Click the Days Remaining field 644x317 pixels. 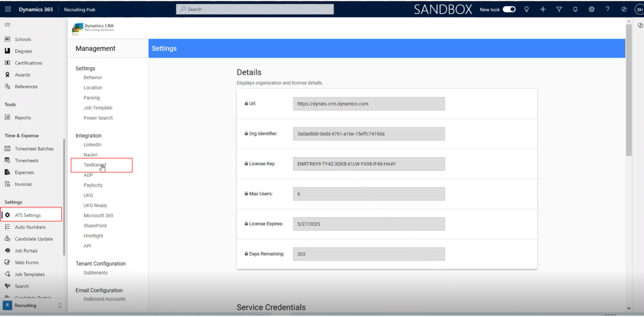(369, 254)
